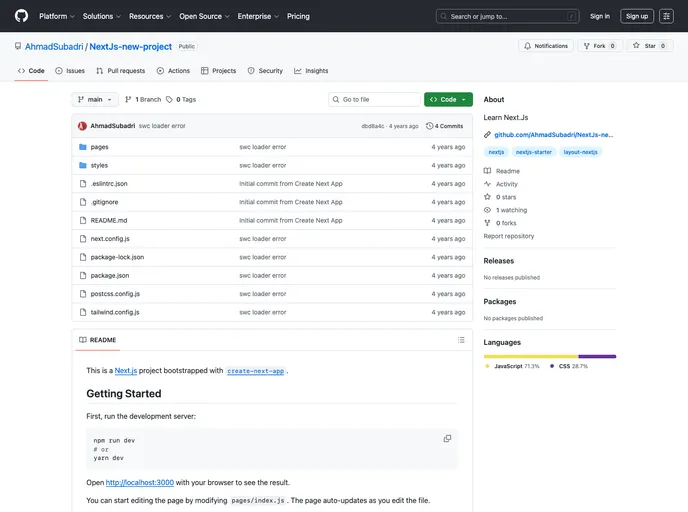Click the language bar JavaScript segment

(530, 356)
